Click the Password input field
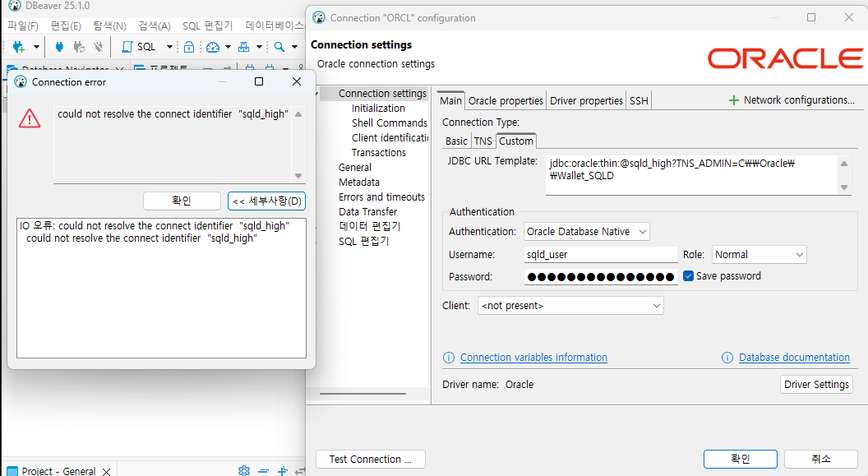 [x=601, y=277]
